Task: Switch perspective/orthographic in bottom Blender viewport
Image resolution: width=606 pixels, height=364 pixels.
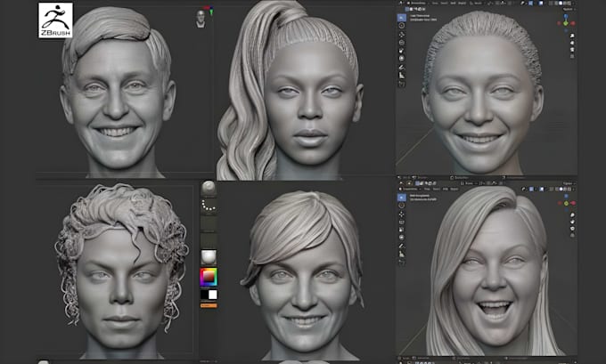Action: pos(572,235)
